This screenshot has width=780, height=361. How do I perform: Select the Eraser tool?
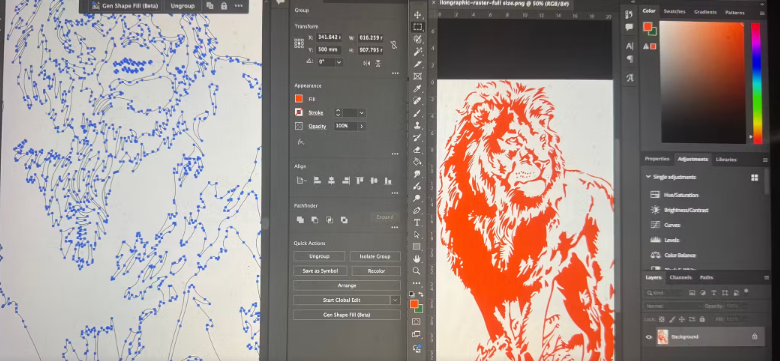(417, 149)
